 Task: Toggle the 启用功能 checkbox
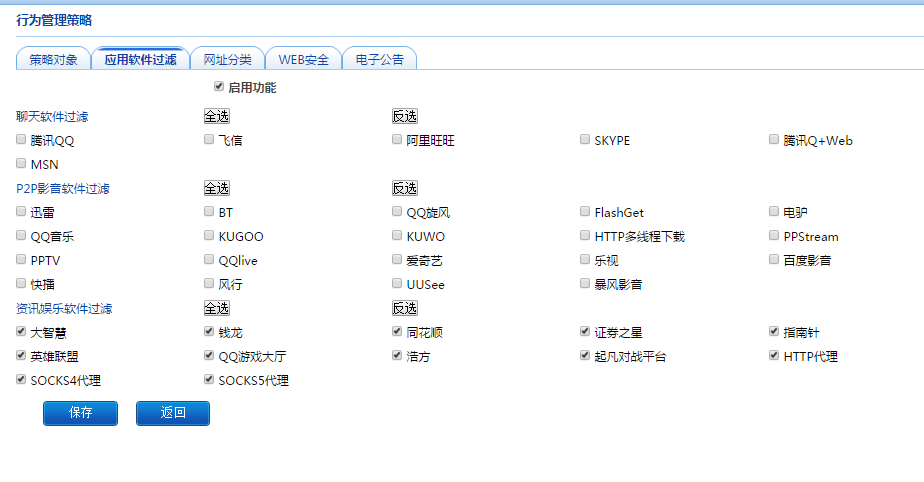pyautogui.click(x=219, y=87)
